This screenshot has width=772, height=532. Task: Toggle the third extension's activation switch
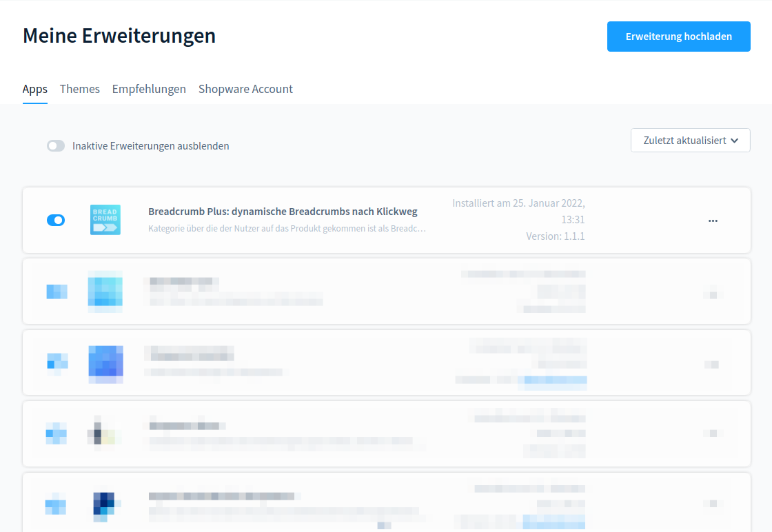tap(57, 362)
